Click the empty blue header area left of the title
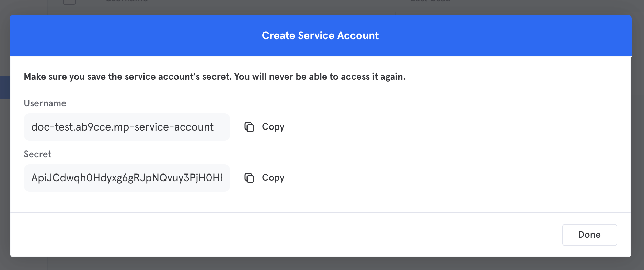Viewport: 644px width, 270px height. tap(134, 36)
